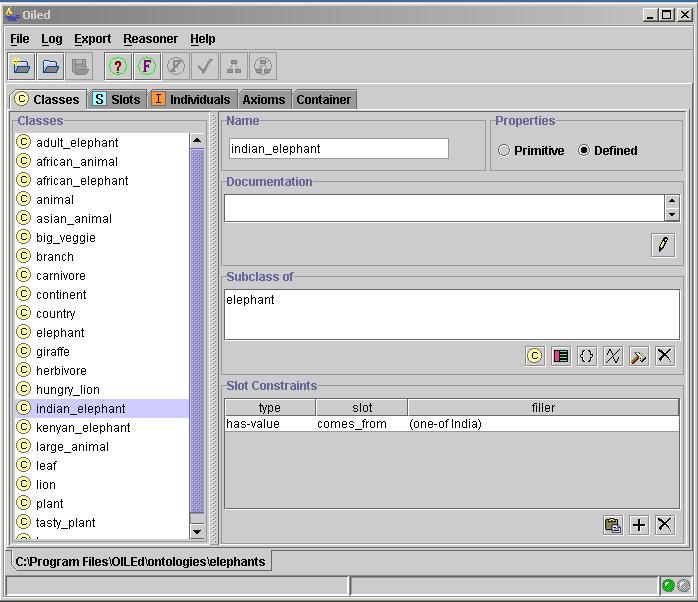This screenshot has height=602, width=698.
Task: Click documentation field up arrow
Action: click(x=672, y=201)
